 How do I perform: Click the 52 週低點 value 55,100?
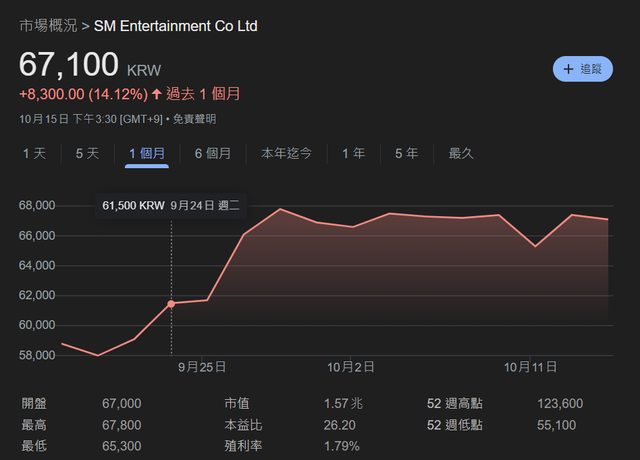(556, 425)
